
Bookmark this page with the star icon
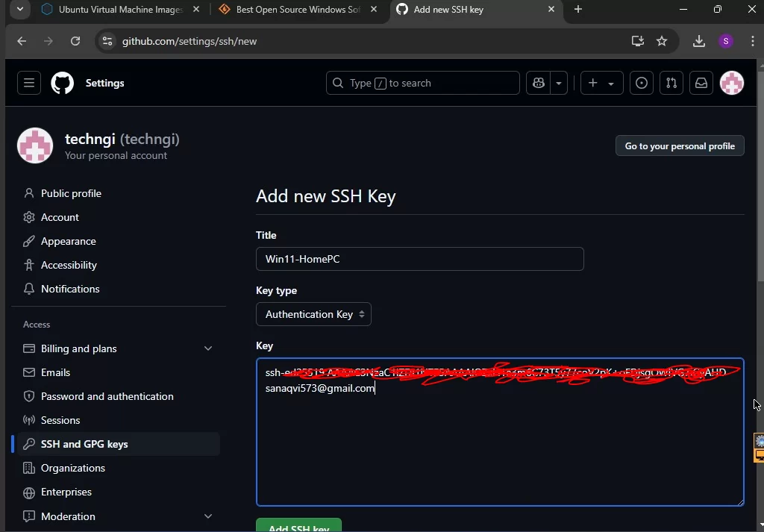pos(662,41)
